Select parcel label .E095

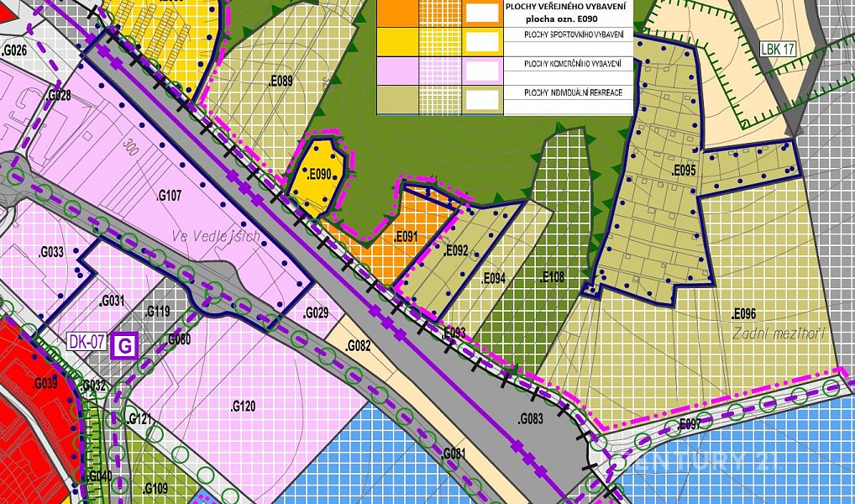(683, 171)
